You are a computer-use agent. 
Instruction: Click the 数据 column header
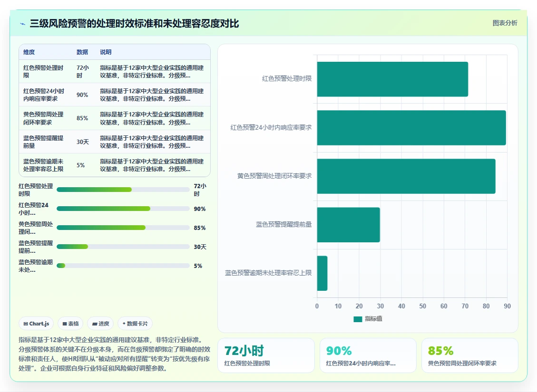tap(82, 52)
